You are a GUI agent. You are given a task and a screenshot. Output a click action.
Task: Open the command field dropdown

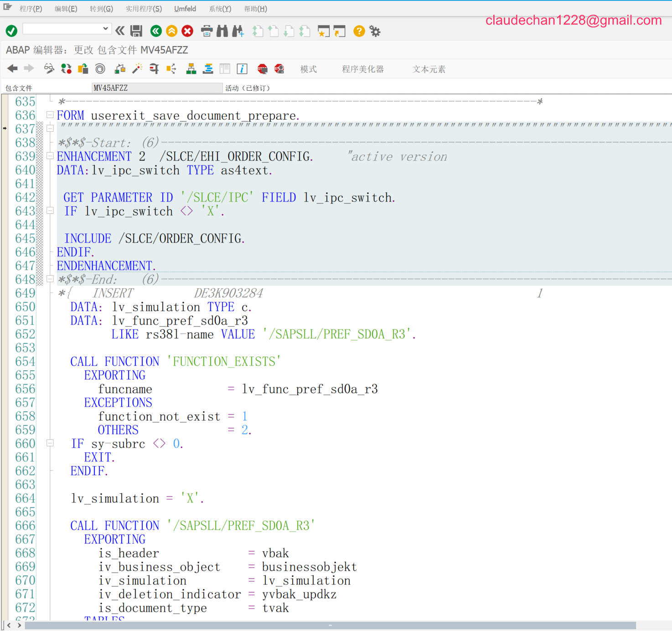coord(106,28)
